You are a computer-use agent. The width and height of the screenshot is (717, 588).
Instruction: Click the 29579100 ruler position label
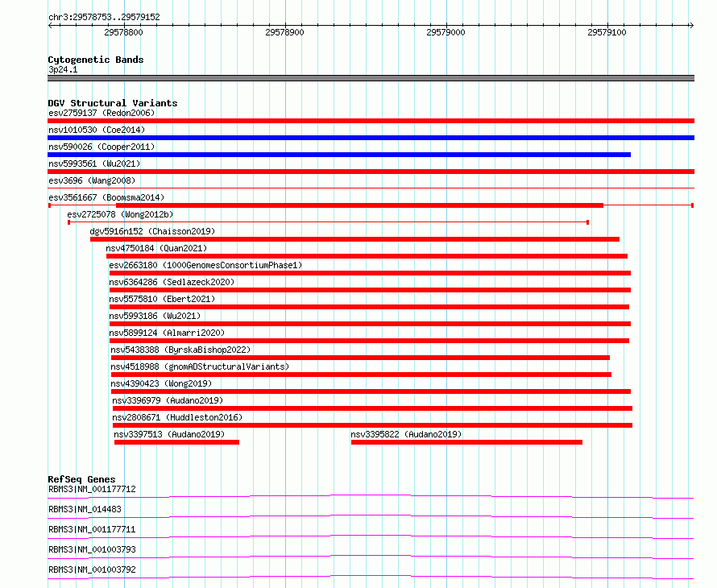(607, 32)
